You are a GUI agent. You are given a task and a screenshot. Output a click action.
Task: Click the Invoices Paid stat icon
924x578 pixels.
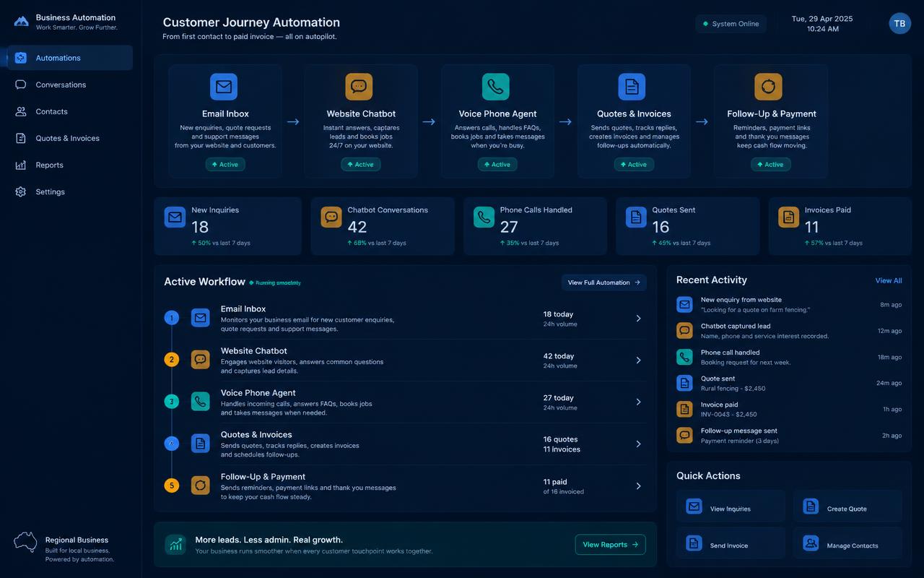(x=788, y=217)
